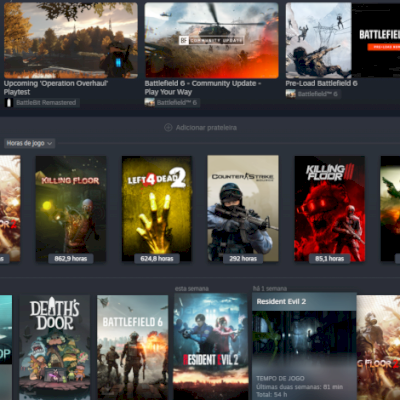
Task: Click the 862,9 horas playtime badge
Action: 71,259
